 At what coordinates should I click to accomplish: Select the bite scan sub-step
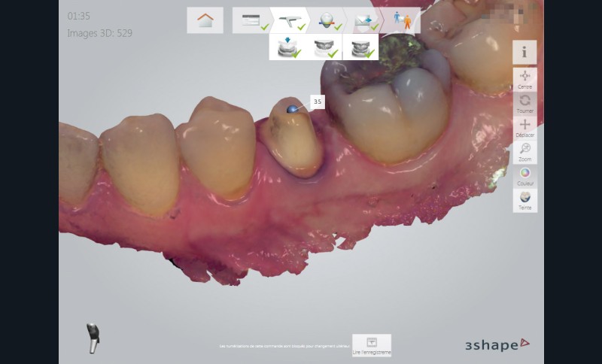360,47
